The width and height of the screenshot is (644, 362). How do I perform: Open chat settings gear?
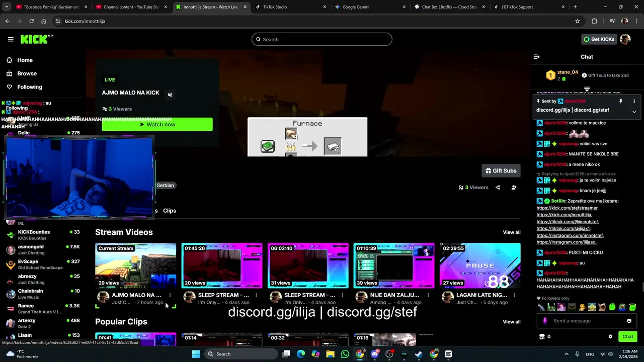610,336
